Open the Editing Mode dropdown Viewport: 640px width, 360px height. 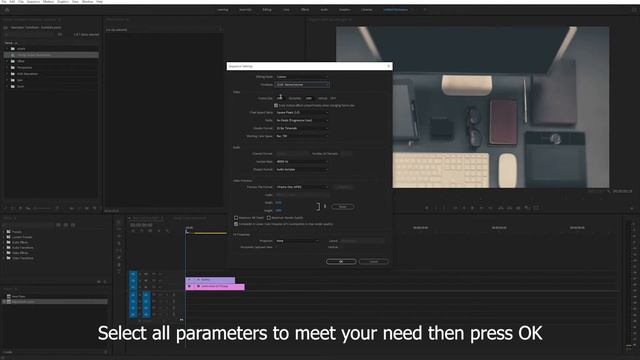[x=302, y=77]
